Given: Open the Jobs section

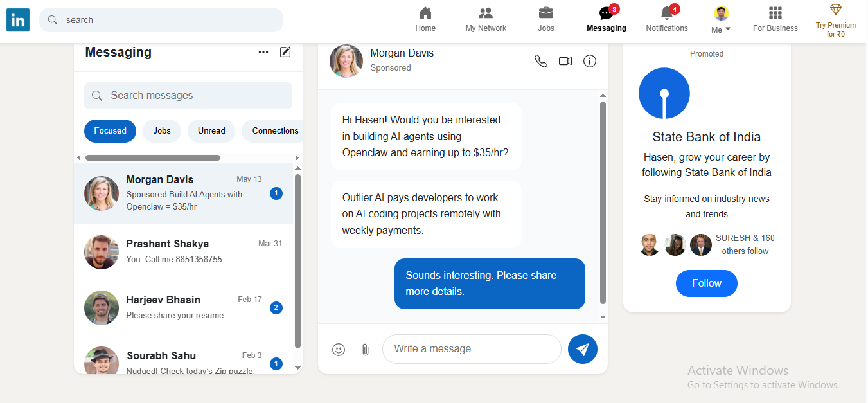Looking at the screenshot, I should tap(546, 19).
